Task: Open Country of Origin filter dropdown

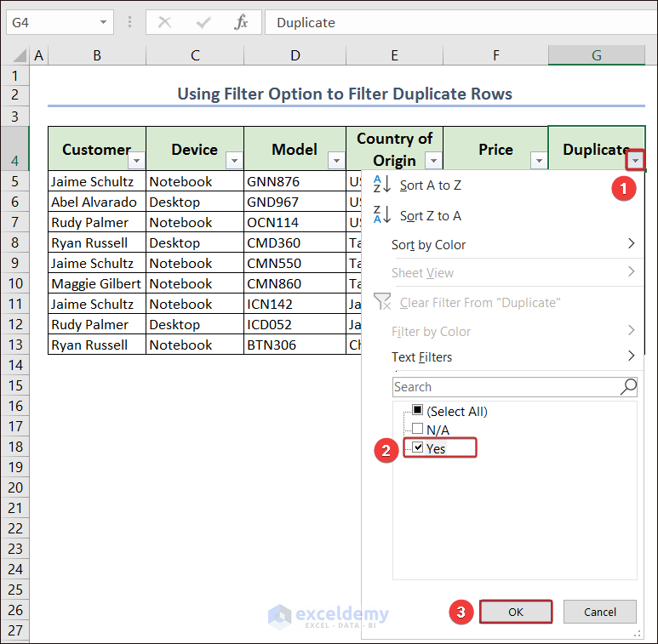Action: [x=433, y=161]
